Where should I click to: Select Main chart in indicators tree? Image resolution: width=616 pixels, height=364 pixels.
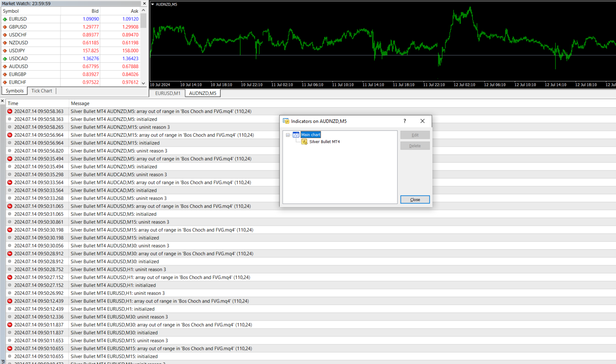coord(311,135)
